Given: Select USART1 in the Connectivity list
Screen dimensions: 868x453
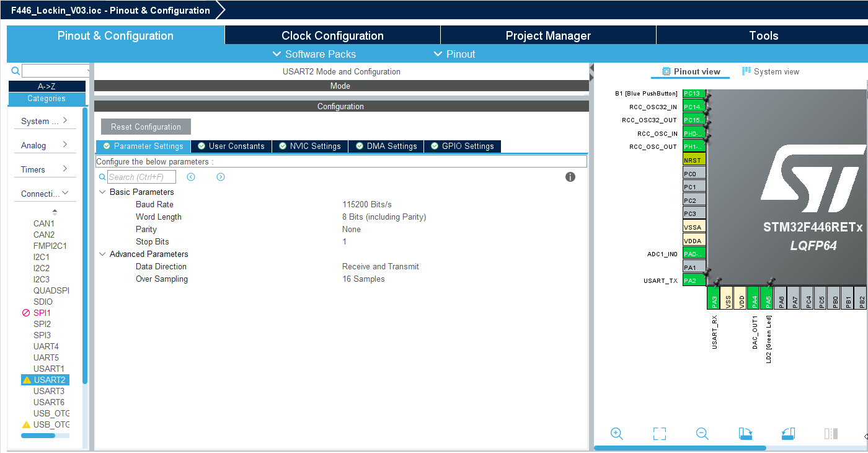Looking at the screenshot, I should [49, 369].
